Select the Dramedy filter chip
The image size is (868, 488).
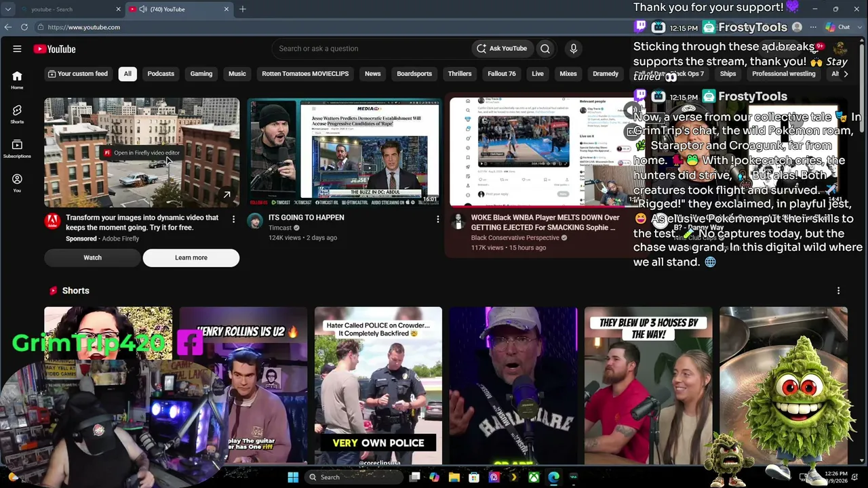(606, 74)
